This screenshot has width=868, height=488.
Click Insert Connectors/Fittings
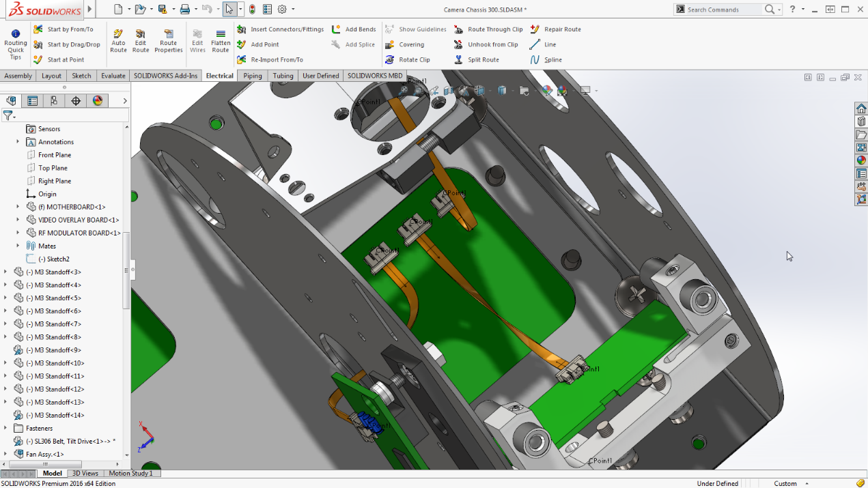[280, 29]
